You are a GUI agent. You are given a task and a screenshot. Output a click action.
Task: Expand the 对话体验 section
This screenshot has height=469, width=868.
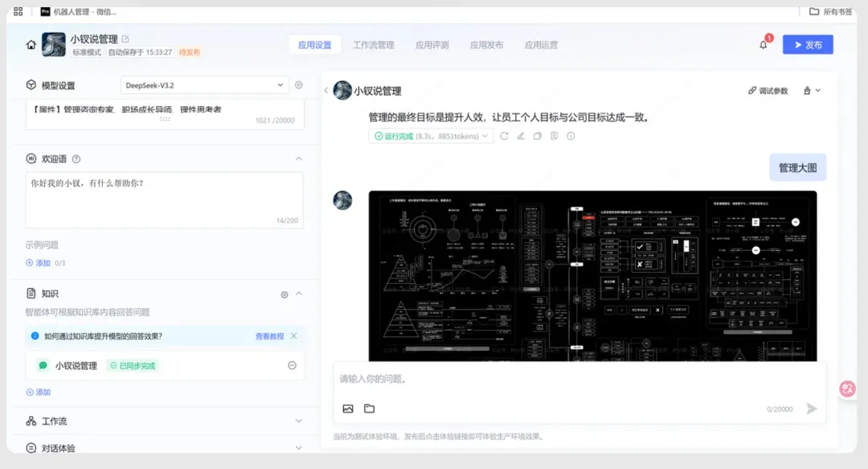[x=298, y=447]
